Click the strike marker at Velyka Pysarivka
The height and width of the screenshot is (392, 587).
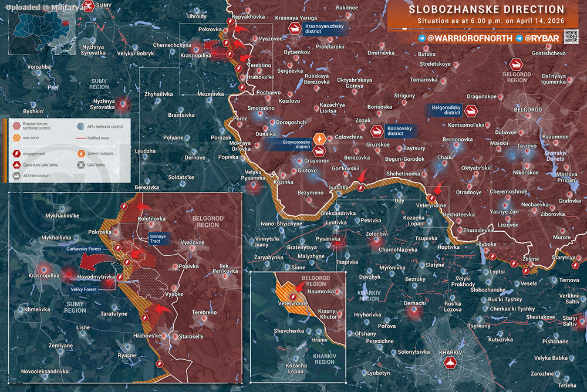pyautogui.click(x=254, y=185)
